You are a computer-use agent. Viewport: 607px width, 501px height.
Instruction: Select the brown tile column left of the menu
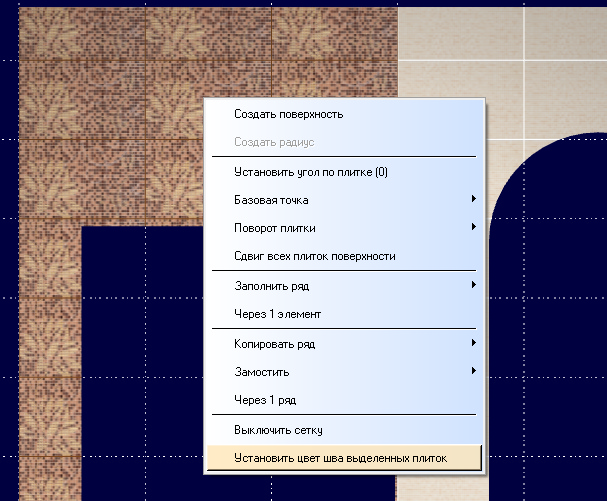[x=50, y=350]
